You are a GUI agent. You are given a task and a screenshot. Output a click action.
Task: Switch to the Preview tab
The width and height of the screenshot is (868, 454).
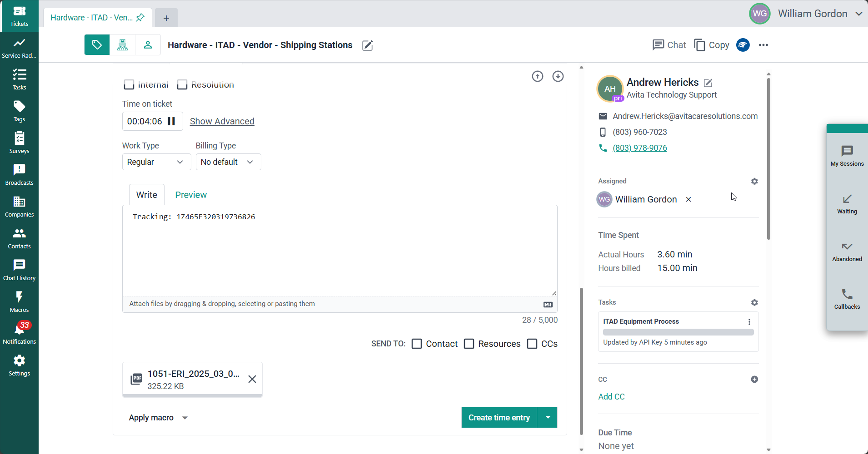pyautogui.click(x=191, y=195)
